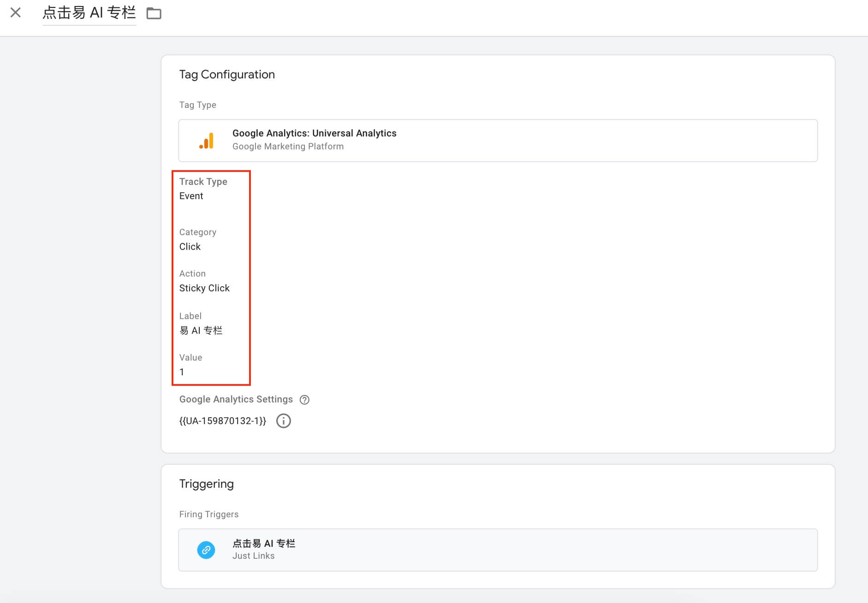Click the Tag Type label

(197, 105)
